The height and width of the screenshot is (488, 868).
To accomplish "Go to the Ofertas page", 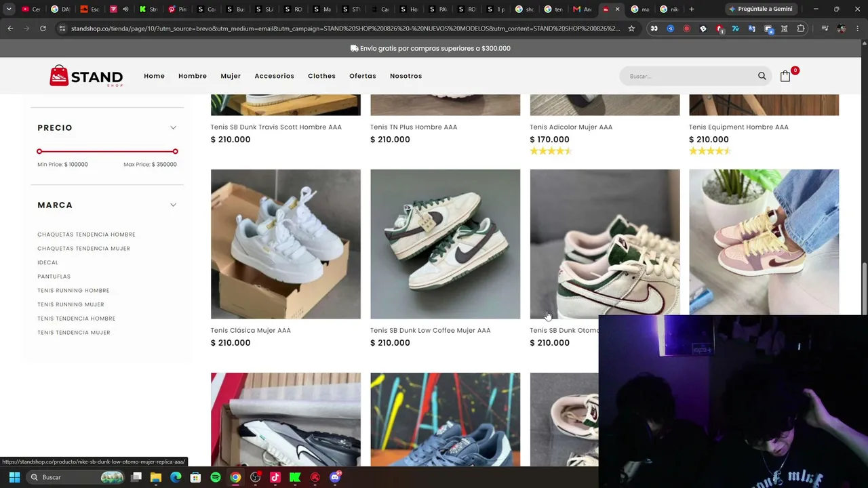I will [x=363, y=76].
